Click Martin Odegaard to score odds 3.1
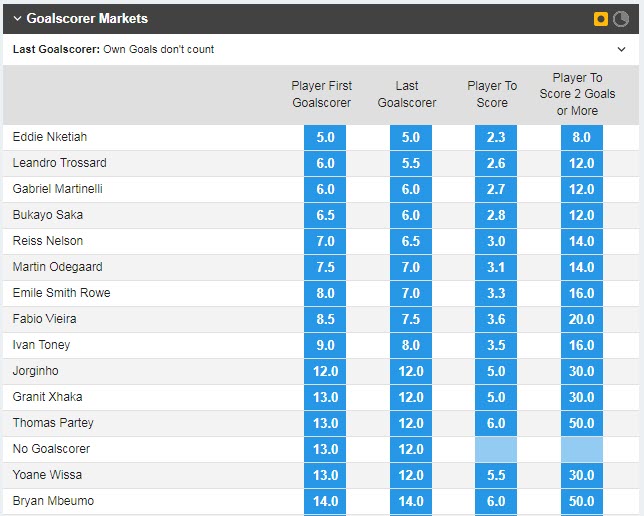Image resolution: width=644 pixels, height=516 pixels. pos(497,267)
